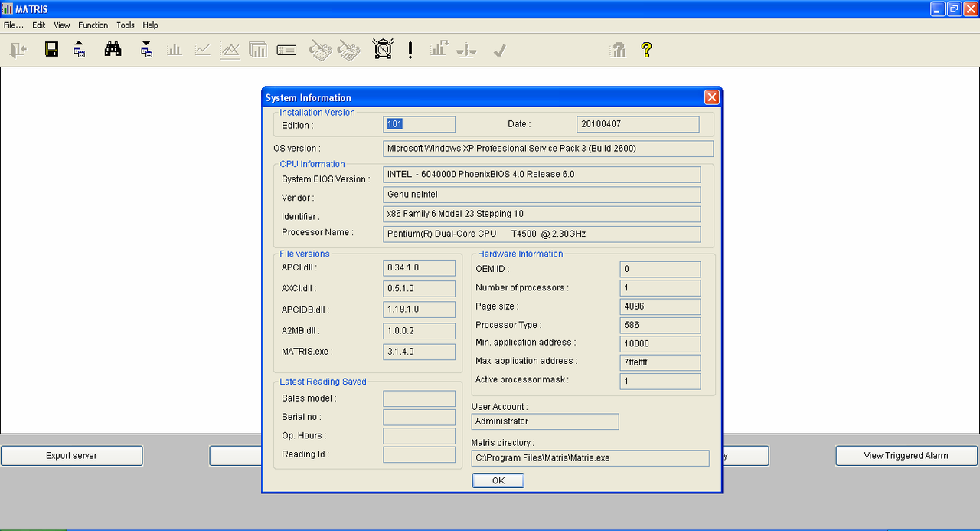Select the System BIOS Version field
980x531 pixels.
click(542, 175)
